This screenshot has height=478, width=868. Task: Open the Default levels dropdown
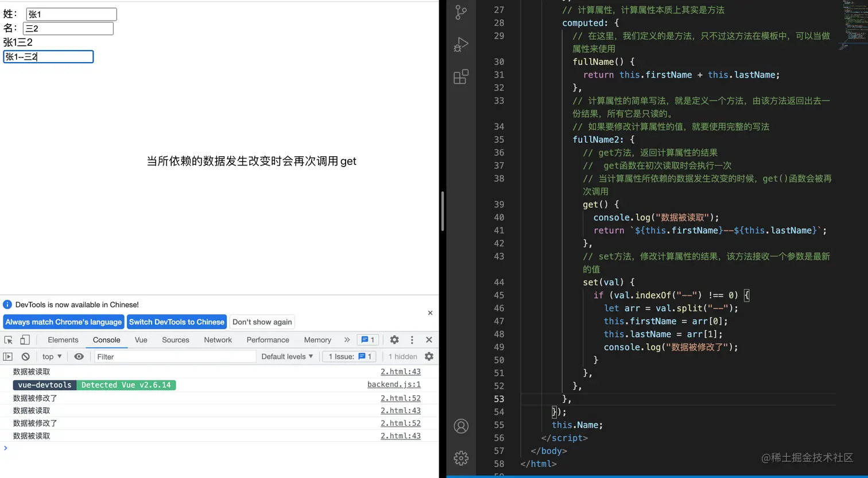click(287, 357)
